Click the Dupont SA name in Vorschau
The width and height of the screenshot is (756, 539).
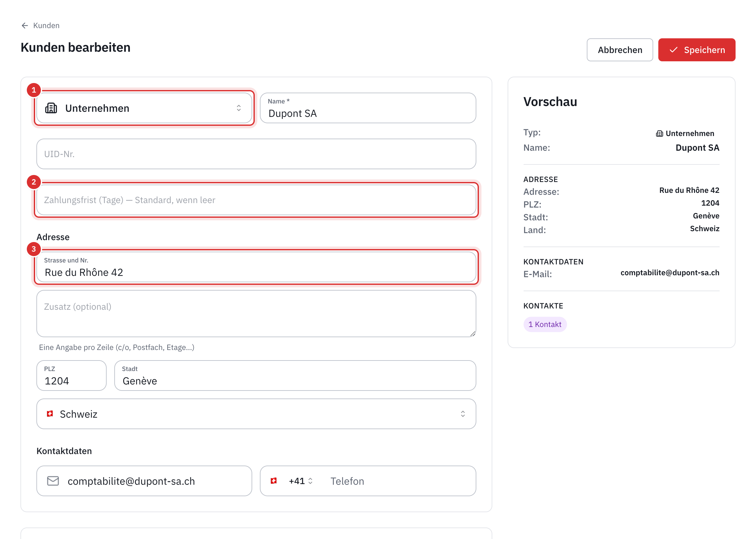pyautogui.click(x=697, y=148)
